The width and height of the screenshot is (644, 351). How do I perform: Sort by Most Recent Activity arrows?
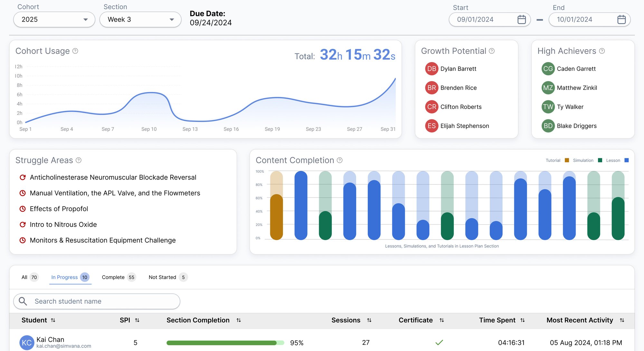tap(622, 320)
